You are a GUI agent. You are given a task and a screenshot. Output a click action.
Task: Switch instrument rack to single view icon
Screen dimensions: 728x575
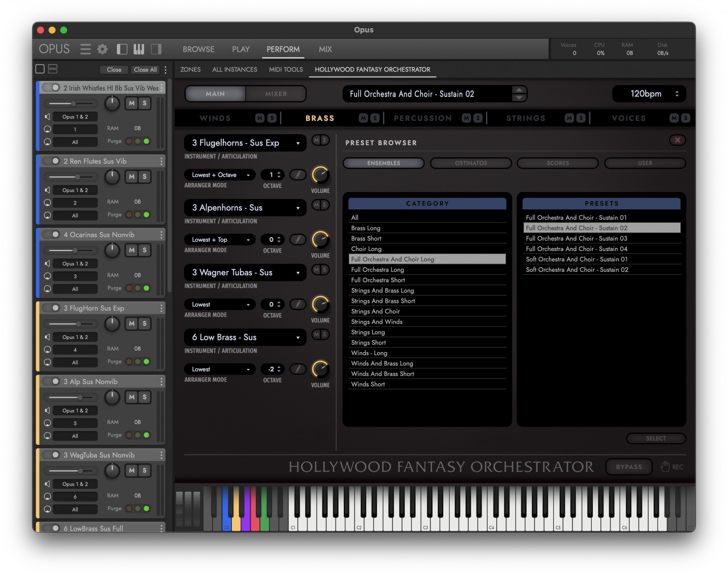[x=40, y=69]
